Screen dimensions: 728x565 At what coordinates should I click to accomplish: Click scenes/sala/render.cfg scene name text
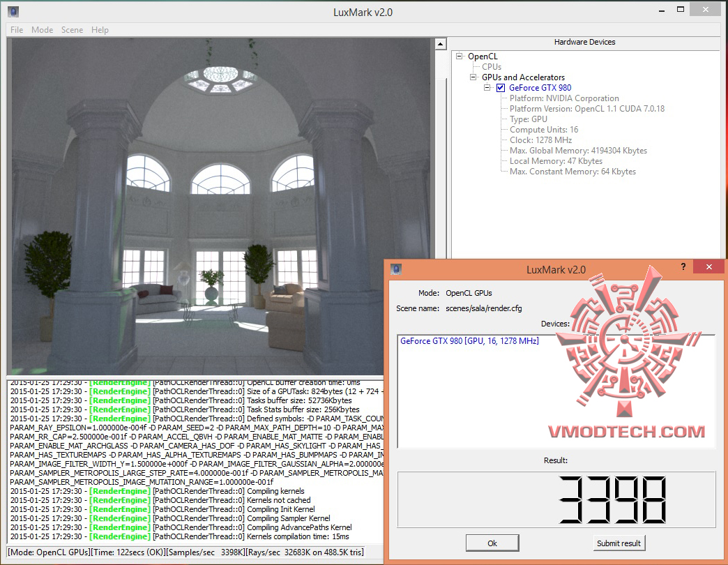(x=484, y=308)
